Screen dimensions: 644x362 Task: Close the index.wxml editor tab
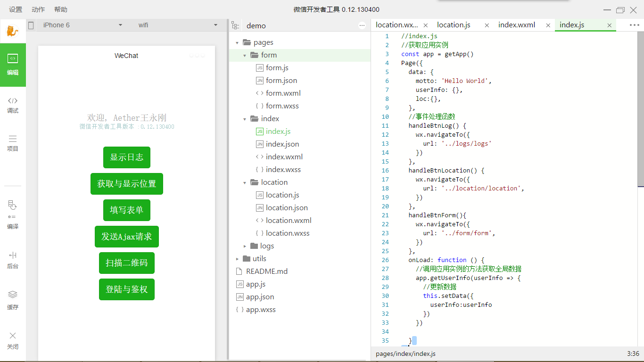pos(548,25)
